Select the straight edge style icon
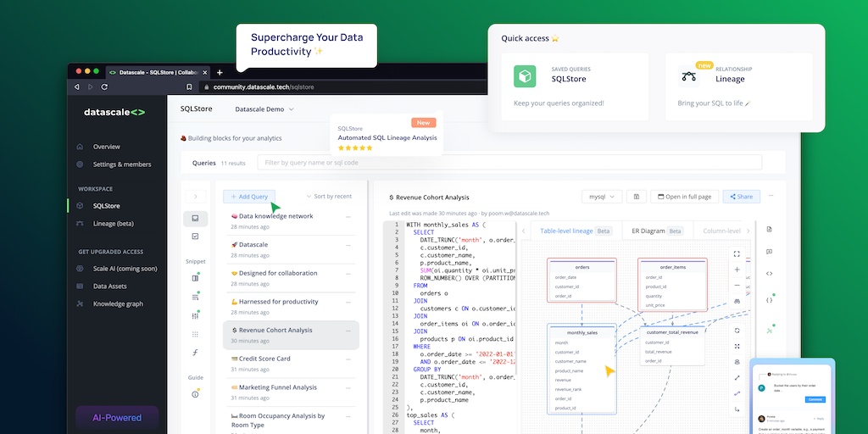This screenshot has width=868, height=434. (737, 378)
